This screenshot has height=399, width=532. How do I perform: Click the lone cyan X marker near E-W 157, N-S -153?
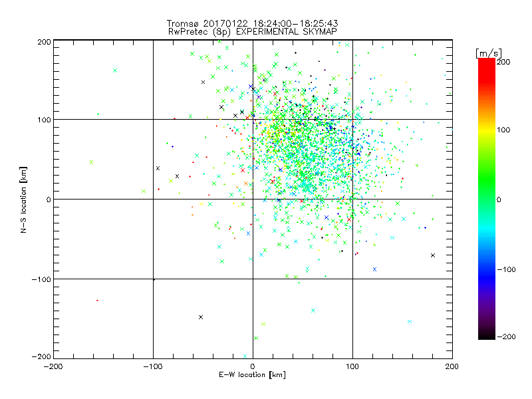click(410, 321)
